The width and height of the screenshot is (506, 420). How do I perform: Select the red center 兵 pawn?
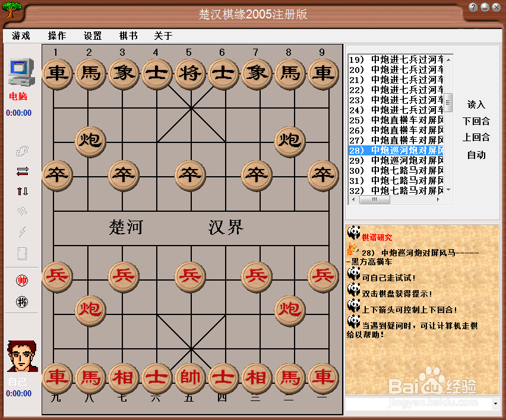coord(191,276)
